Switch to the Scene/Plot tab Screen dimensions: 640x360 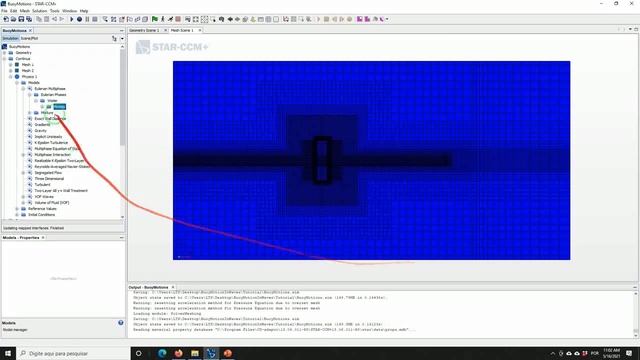coord(29,38)
